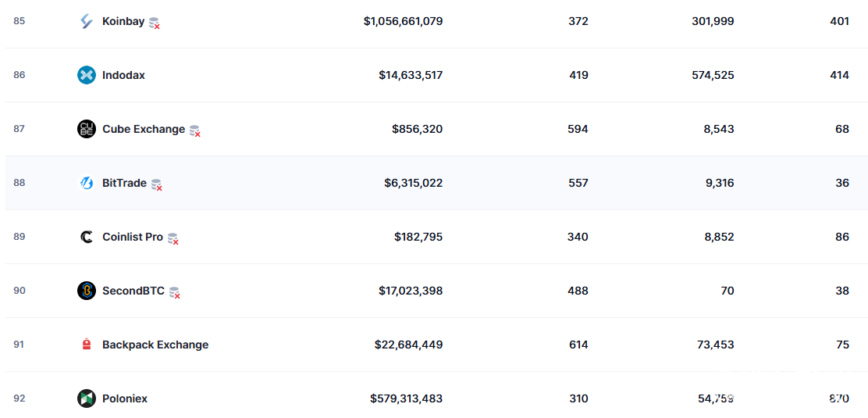Click the Cube Exchange logo icon
Screen dimensions: 868x418
coord(87,129)
